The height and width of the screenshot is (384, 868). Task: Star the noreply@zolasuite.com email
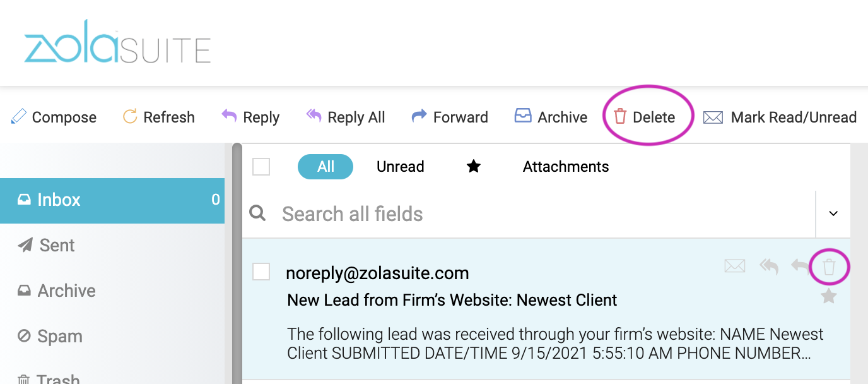point(829,296)
